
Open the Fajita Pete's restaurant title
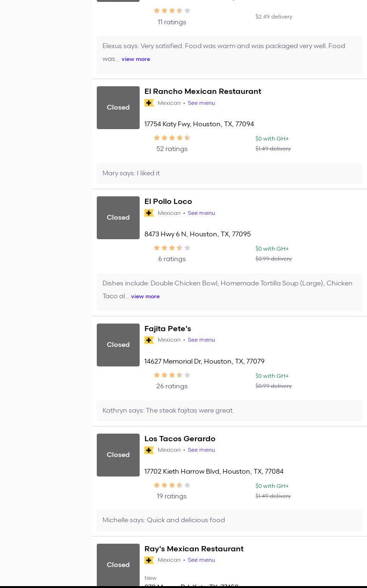click(168, 329)
